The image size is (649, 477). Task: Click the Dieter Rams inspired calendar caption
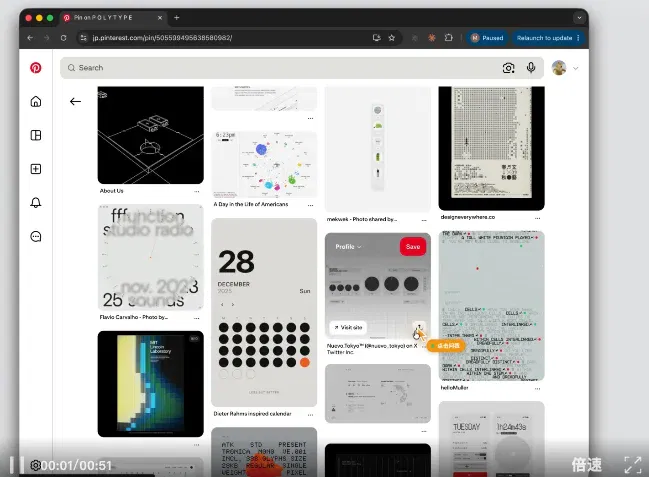[x=252, y=414]
